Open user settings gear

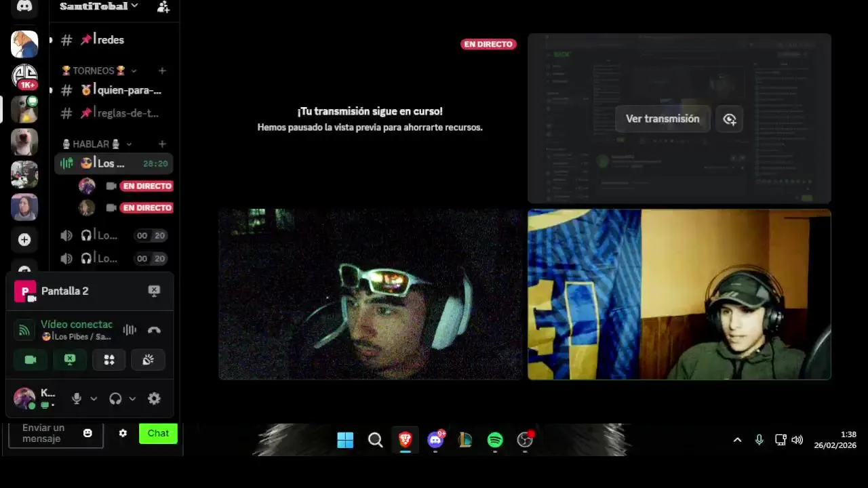click(x=154, y=399)
